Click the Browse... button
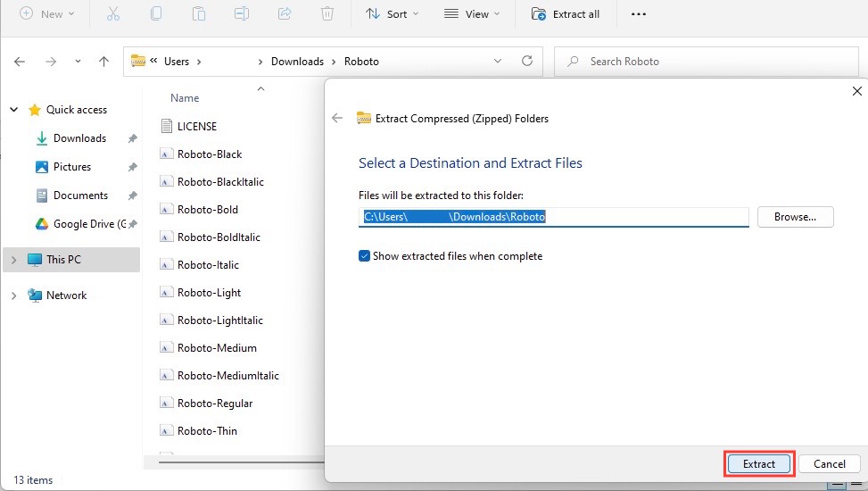Image resolution: width=868 pixels, height=491 pixels. pyautogui.click(x=795, y=217)
